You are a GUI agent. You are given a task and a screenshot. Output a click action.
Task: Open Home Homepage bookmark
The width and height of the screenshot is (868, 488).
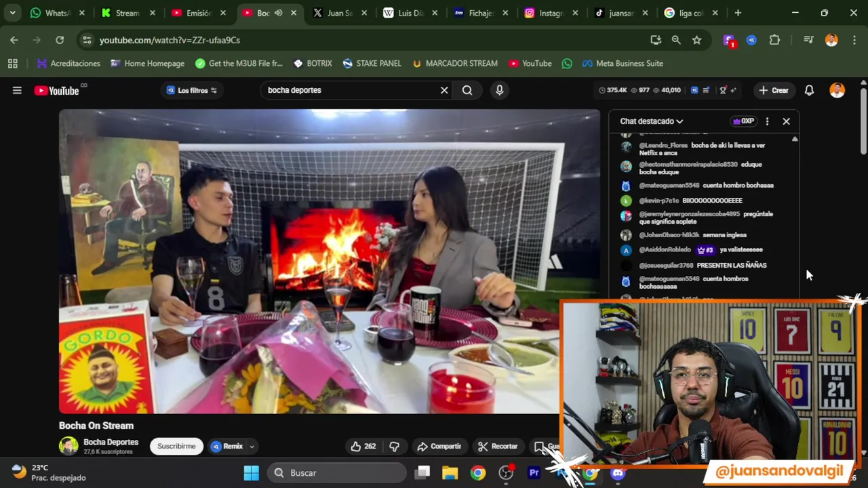[147, 64]
